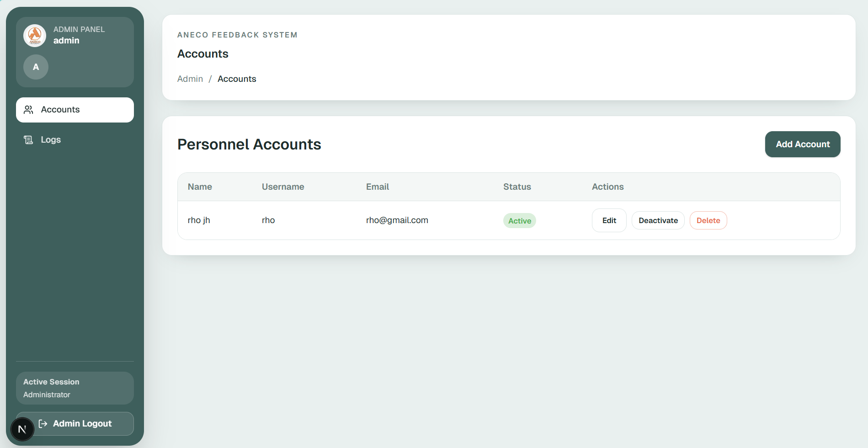Screen dimensions: 868x448
Task: Click the Accounts people icon in sidebar
Action: (x=28, y=110)
